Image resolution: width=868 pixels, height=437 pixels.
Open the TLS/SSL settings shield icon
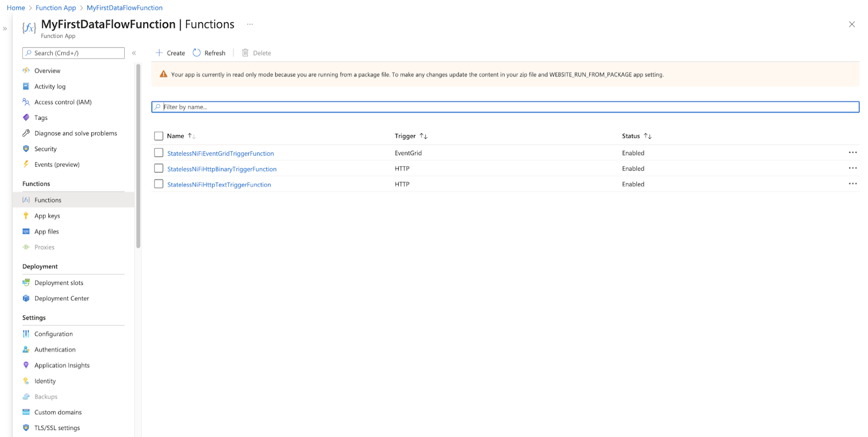26,428
